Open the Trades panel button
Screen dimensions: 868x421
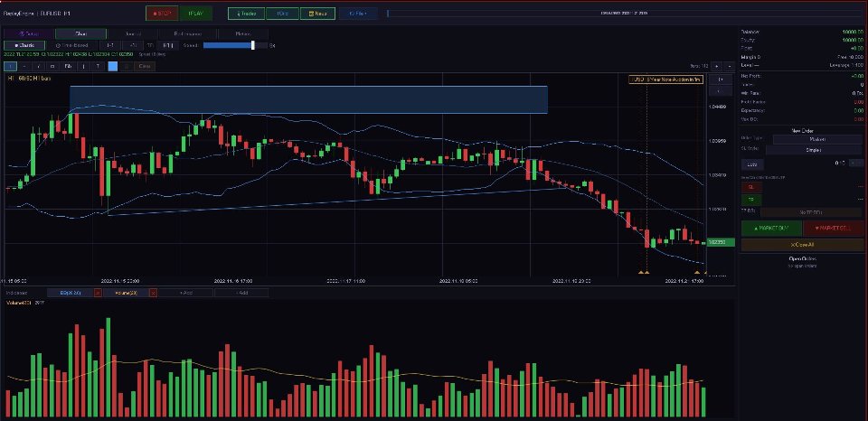(x=246, y=14)
